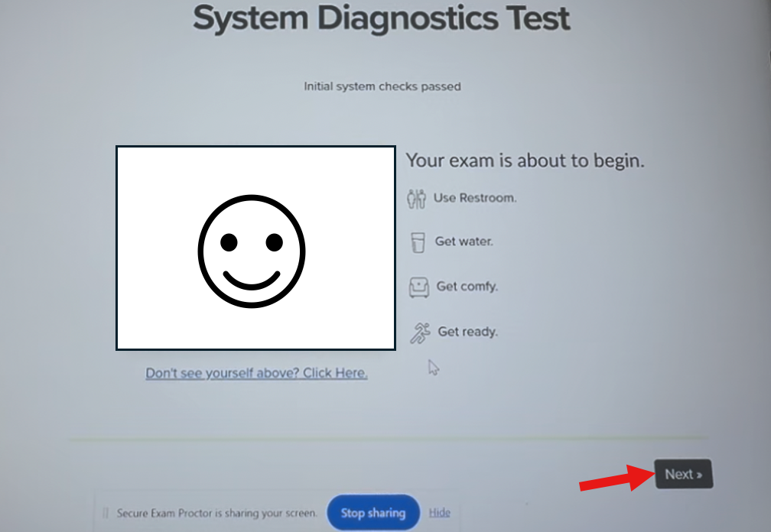Click "Initial system checks passed" status text
The image size is (771, 532).
pyautogui.click(x=382, y=86)
